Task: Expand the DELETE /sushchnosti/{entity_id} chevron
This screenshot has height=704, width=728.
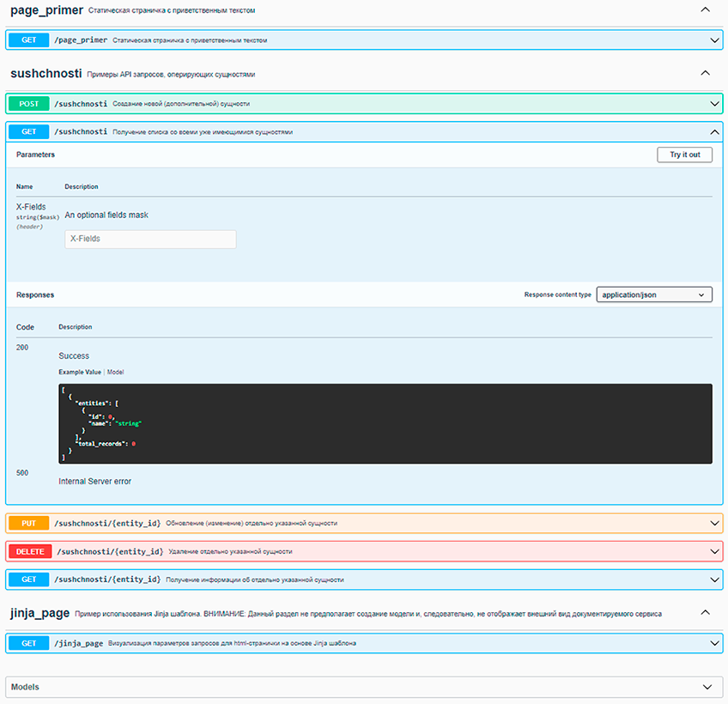Action: click(713, 551)
